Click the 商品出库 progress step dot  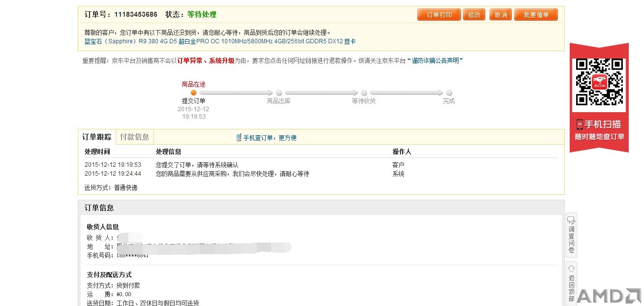tap(279, 92)
